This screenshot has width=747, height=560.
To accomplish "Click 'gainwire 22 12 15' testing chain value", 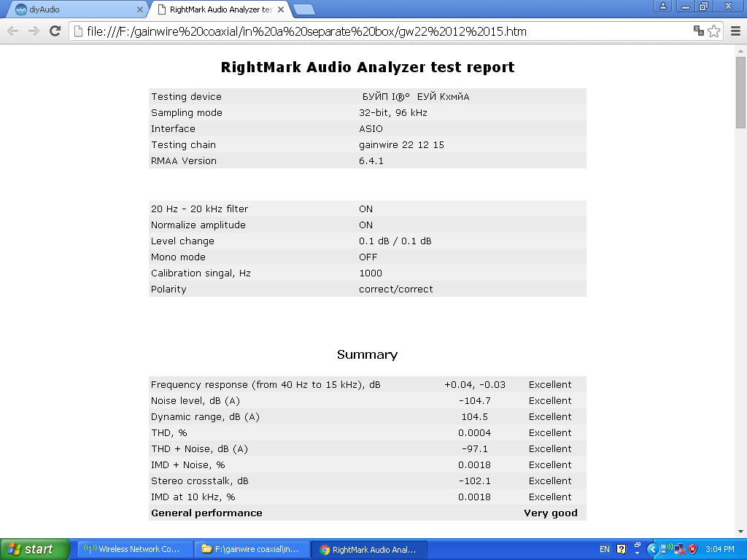I will [x=401, y=145].
